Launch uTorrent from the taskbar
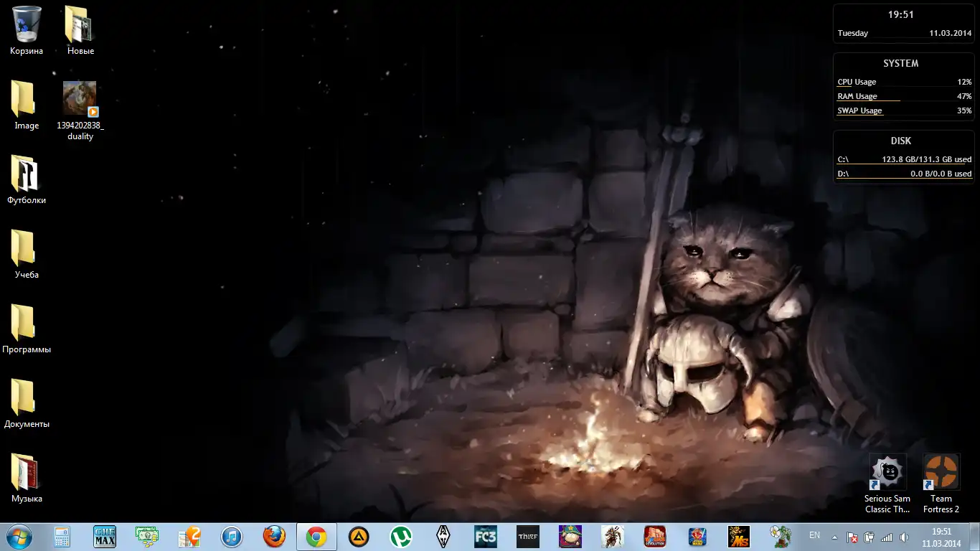 pos(401,537)
